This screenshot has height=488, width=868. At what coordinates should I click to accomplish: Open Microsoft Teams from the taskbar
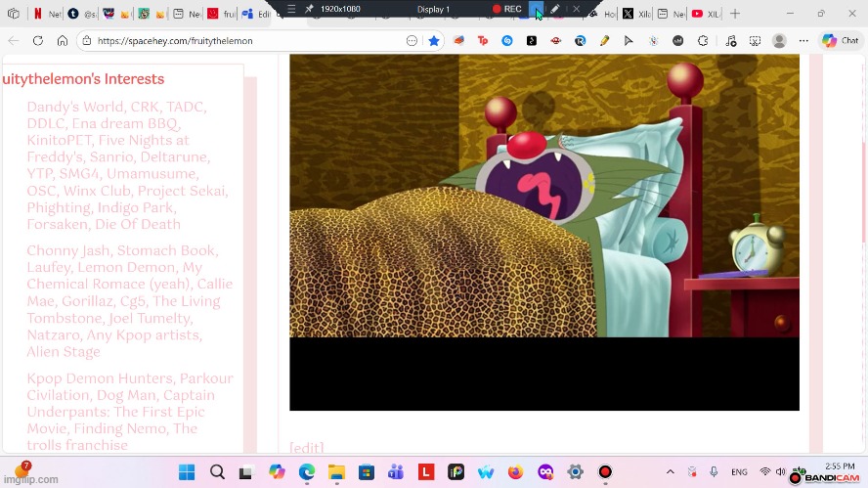pyautogui.click(x=396, y=472)
